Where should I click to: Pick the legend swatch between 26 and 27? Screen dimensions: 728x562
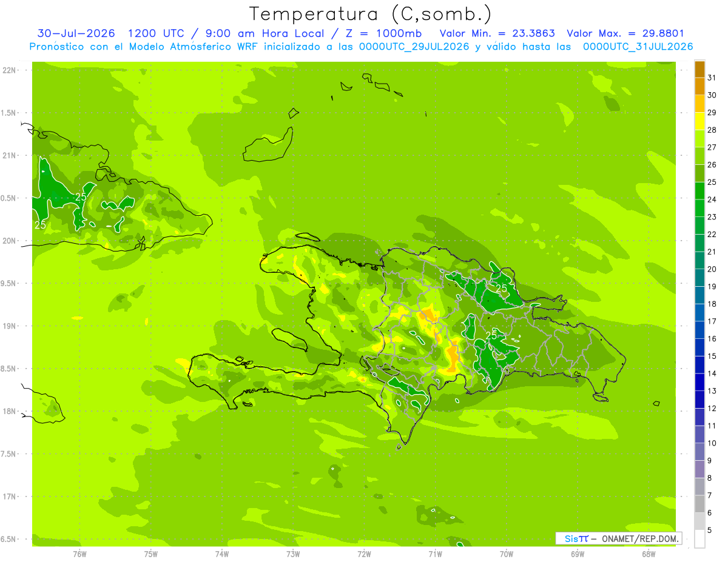pos(699,156)
